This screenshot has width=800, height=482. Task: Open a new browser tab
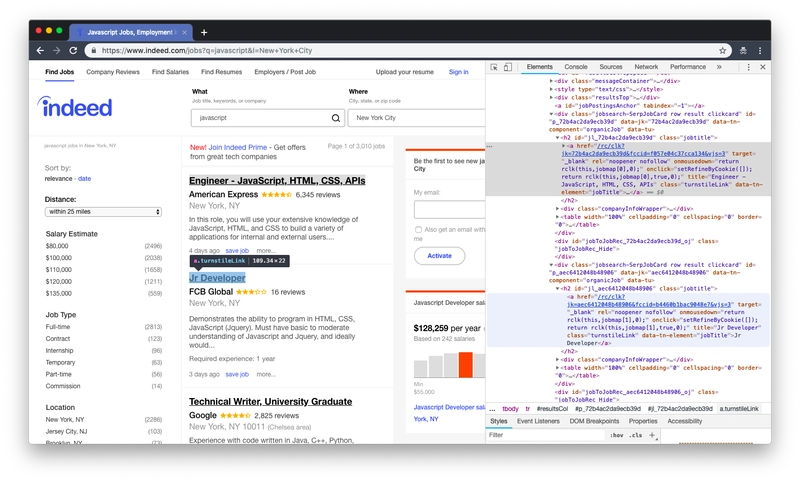point(204,32)
